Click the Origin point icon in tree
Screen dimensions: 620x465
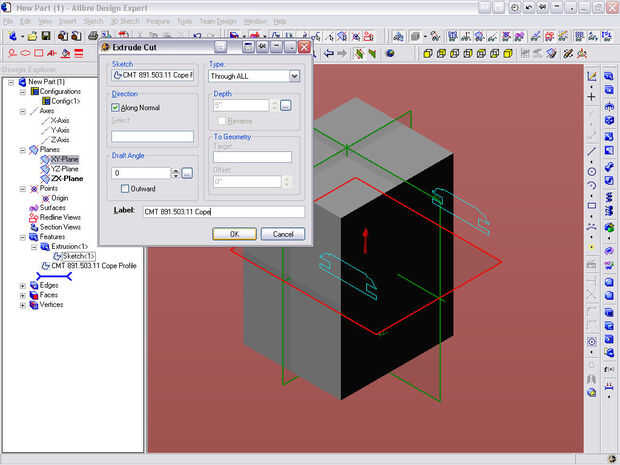[x=45, y=198]
